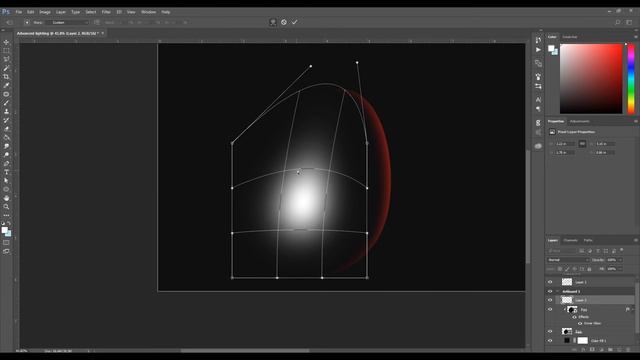Collapse the Artboard 1 group
Image resolution: width=640 pixels, height=360 pixels.
click(x=558, y=291)
